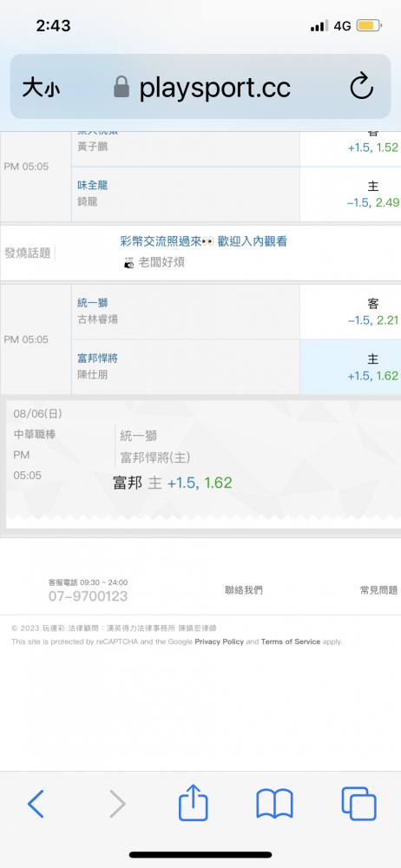Screen dimensions: 401x868
Task: Open the bookmarks book icon
Action: point(275,804)
